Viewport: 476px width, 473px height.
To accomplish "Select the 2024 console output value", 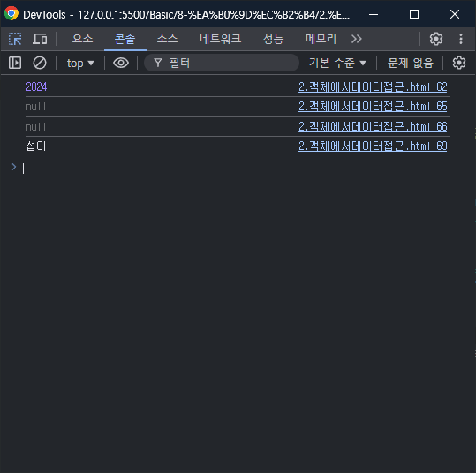I will pyautogui.click(x=36, y=86).
